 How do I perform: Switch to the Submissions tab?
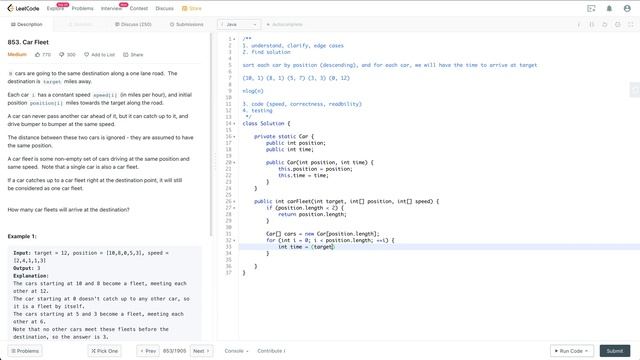(x=187, y=24)
